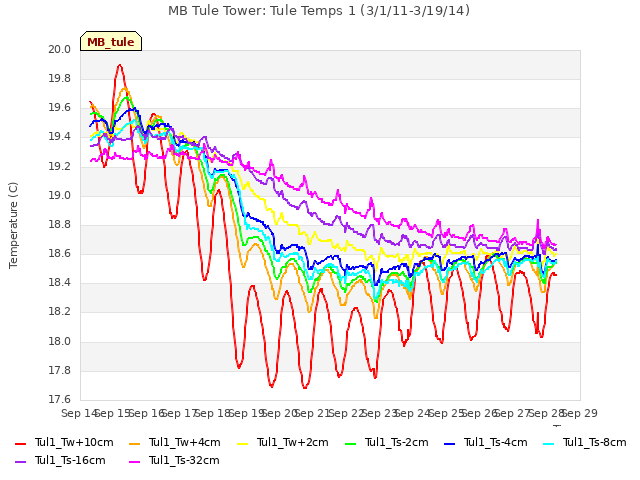Screen dimensions: 640x480
Task: Click the cyan Tul1_Ts-8cm legend swatch
Action: (x=549, y=444)
